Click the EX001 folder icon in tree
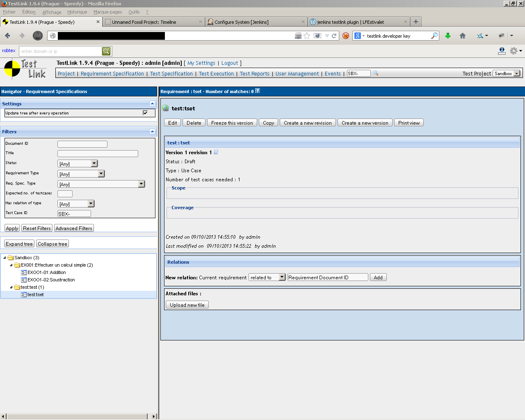Viewport: 525px width, 420px height. [17, 265]
